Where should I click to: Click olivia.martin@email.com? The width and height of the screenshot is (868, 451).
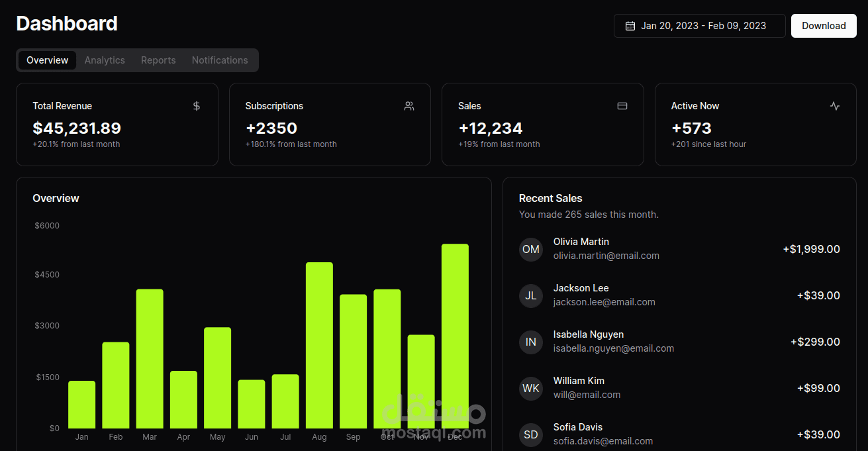click(606, 256)
